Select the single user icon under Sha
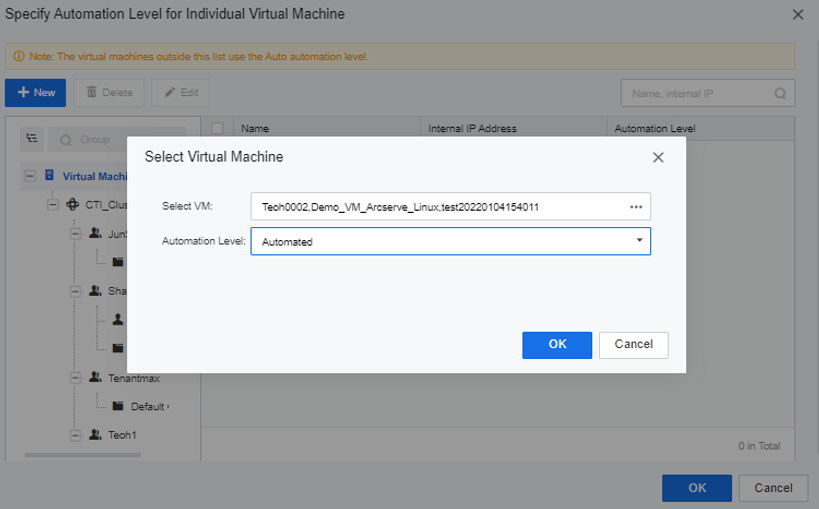Viewport: 819px width, 509px height. click(x=118, y=319)
